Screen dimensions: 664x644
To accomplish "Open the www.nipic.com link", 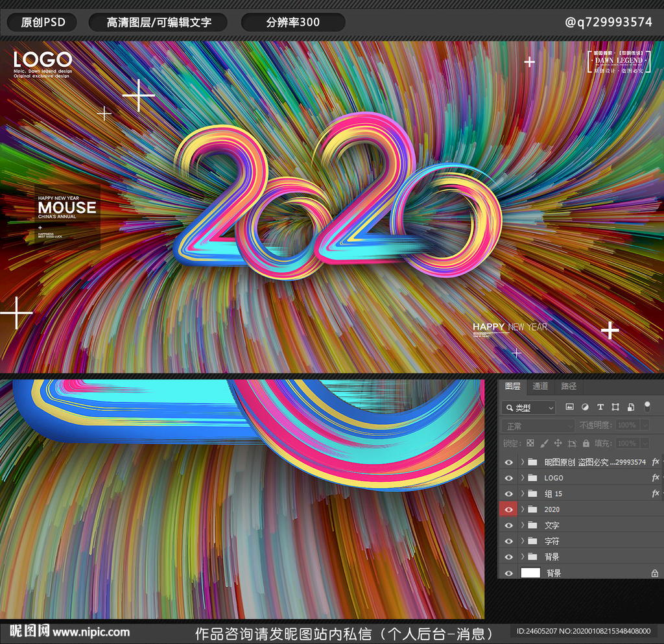I will coord(91,632).
